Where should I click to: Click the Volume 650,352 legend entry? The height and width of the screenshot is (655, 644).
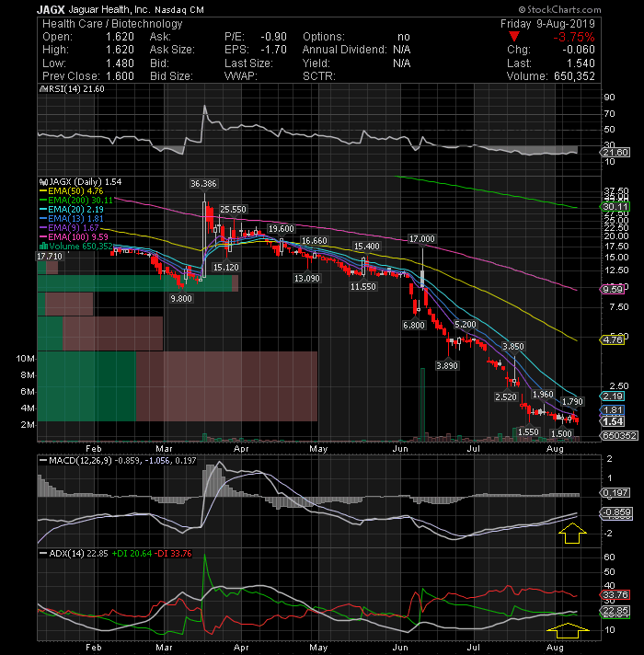[76, 247]
